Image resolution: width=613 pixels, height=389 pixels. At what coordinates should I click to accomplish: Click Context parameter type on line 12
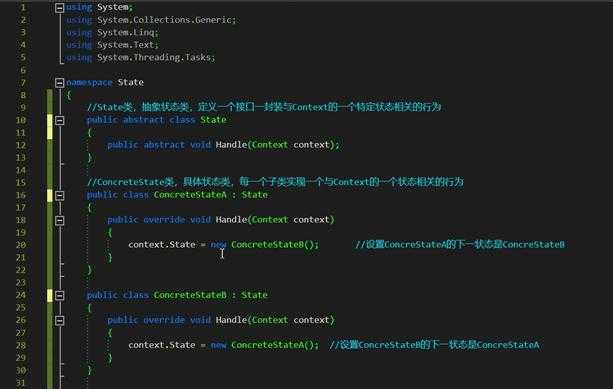270,145
